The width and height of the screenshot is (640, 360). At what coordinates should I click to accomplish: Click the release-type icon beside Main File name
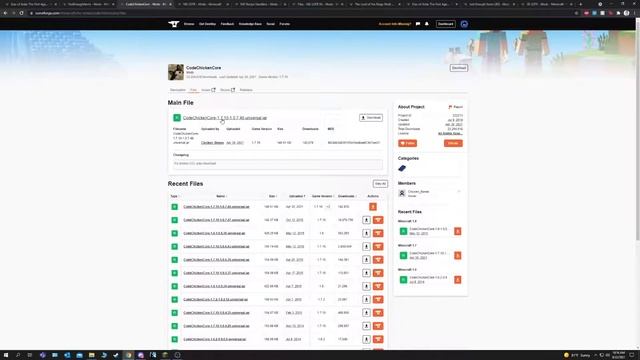click(177, 118)
